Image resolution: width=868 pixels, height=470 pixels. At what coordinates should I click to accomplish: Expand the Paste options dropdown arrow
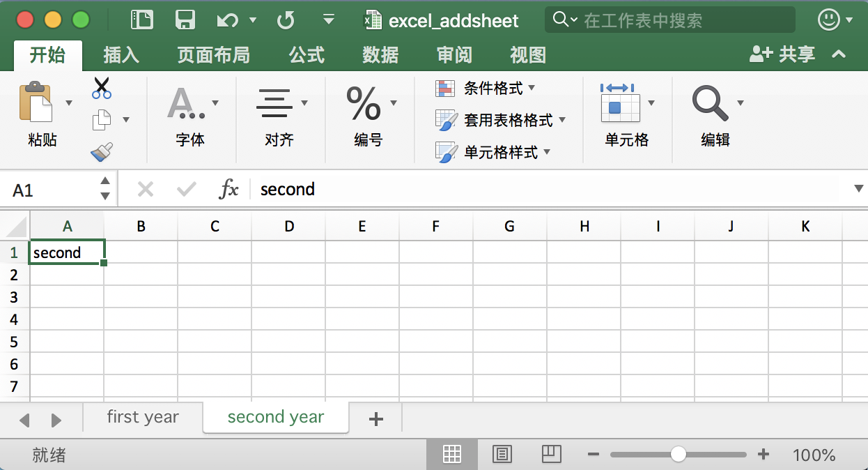point(69,103)
